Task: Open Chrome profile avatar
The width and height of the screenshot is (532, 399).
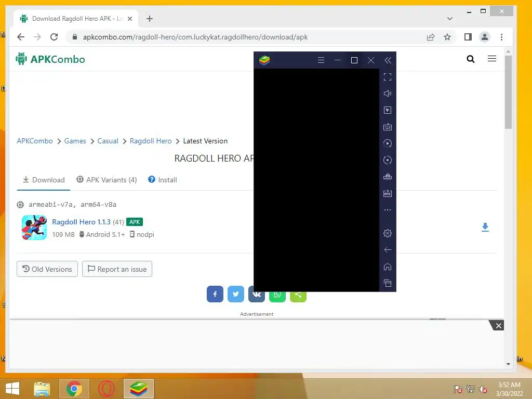Action: pos(485,37)
